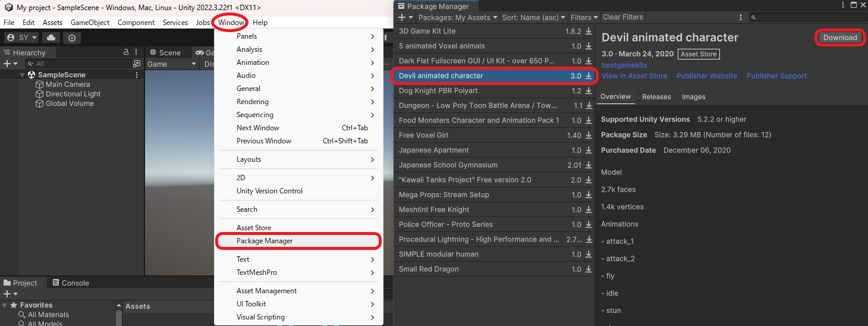Click download arrow next to 3D Game Kit Lite
The image size is (868, 326).
(589, 31)
